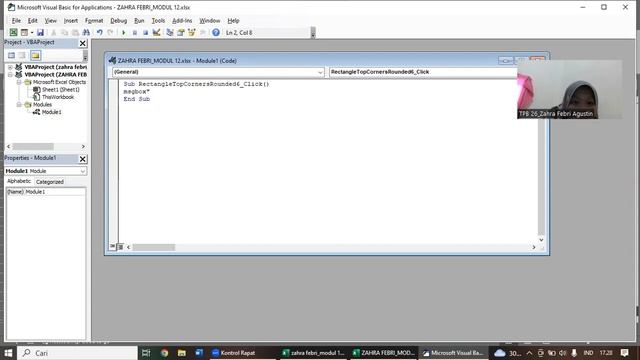Viewport: 640px width, 360px height.
Task: Open Properties Window toolbar icon
Action: 181,32
